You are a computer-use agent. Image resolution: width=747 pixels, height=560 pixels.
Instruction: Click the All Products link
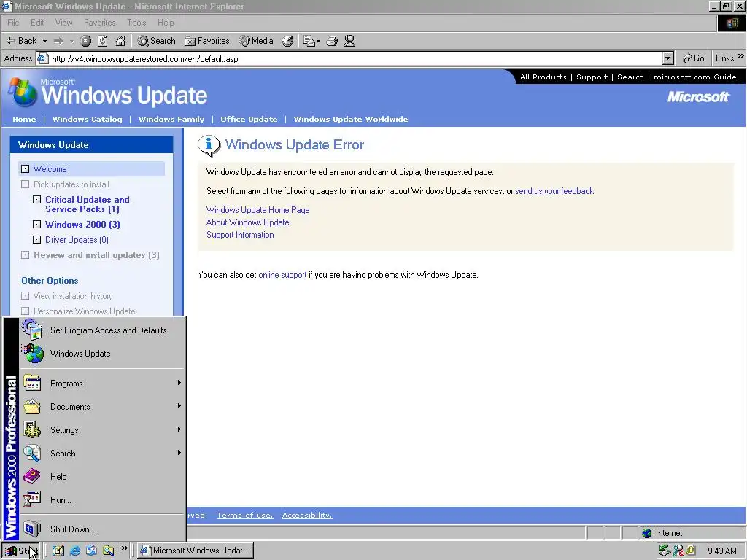(x=543, y=77)
